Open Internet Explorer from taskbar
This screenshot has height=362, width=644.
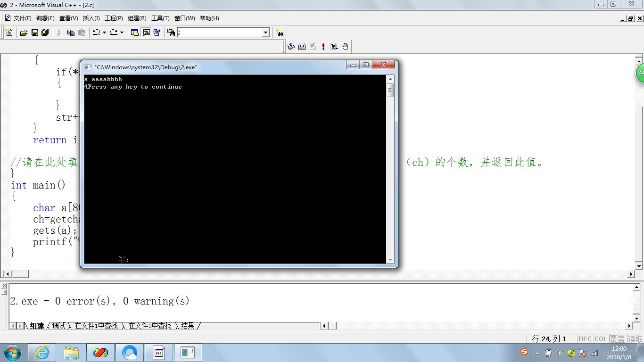point(42,352)
